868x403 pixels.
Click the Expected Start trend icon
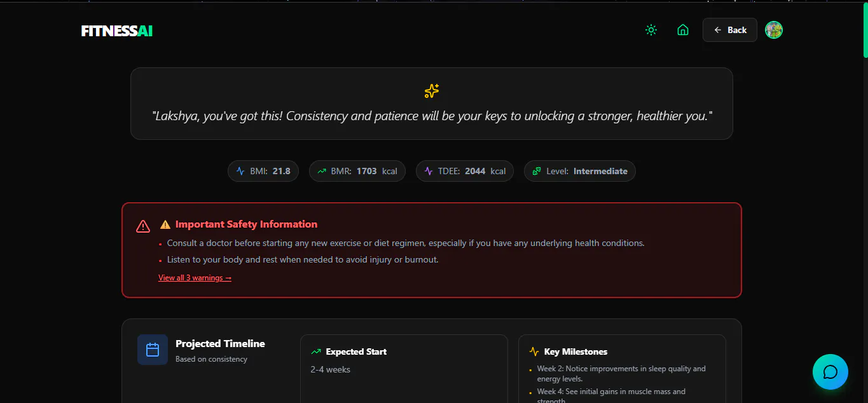(x=316, y=352)
